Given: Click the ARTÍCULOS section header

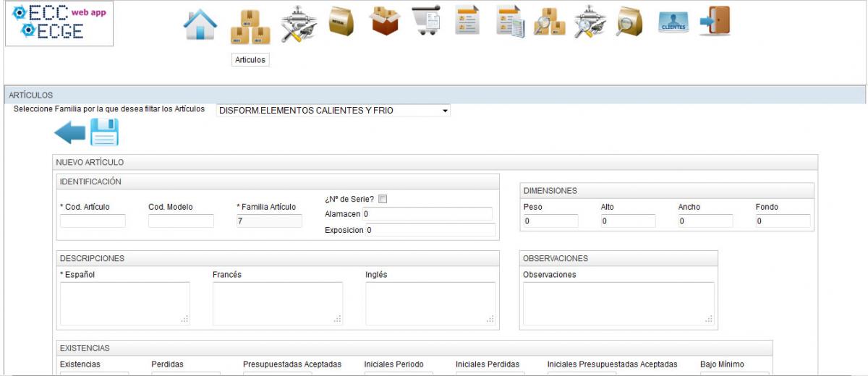Looking at the screenshot, I should coord(435,95).
